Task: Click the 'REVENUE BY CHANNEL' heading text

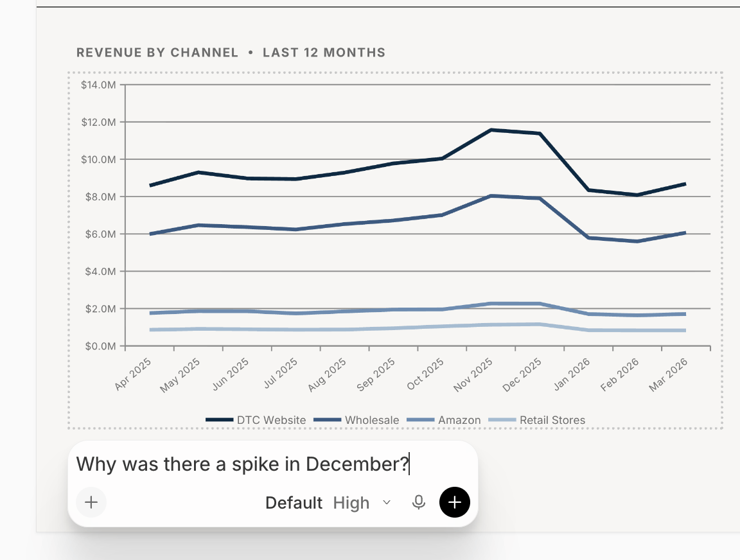Action: pos(157,53)
